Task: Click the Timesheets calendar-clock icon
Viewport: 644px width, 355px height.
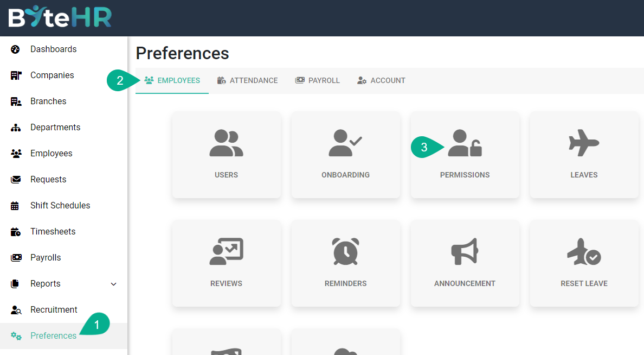Action: (16, 232)
